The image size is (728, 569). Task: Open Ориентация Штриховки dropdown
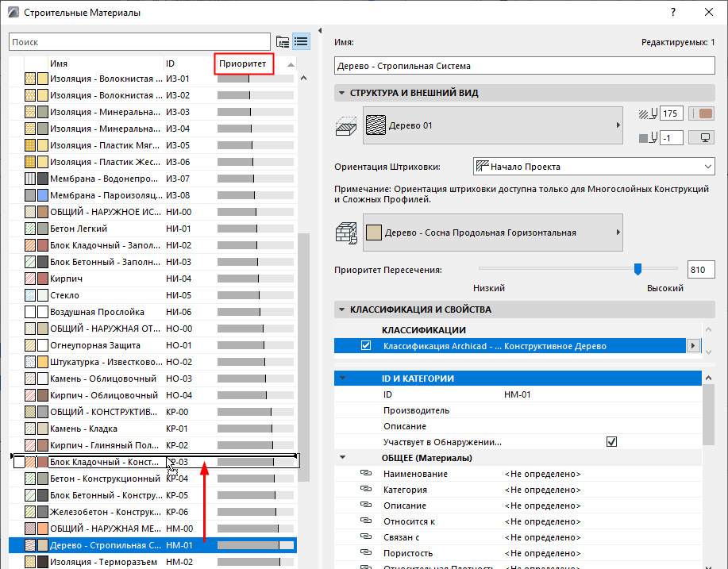coord(594,167)
